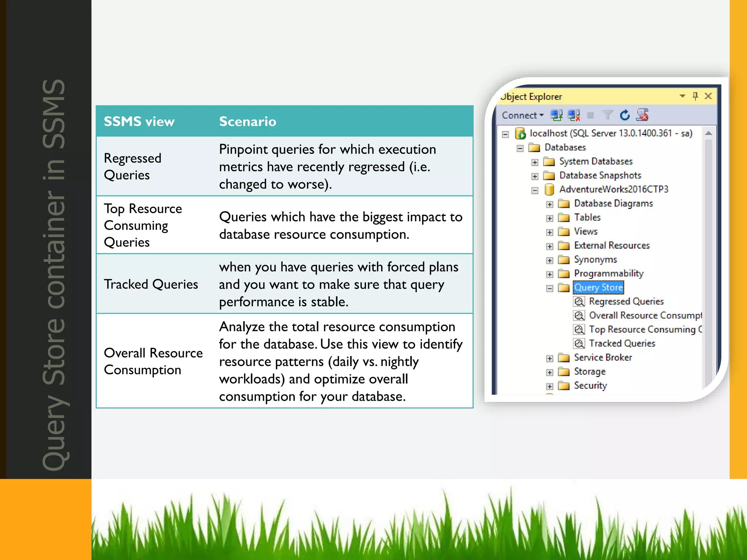Open the Connect dropdown in Object Explorer
The height and width of the screenshot is (560, 747).
coord(523,115)
